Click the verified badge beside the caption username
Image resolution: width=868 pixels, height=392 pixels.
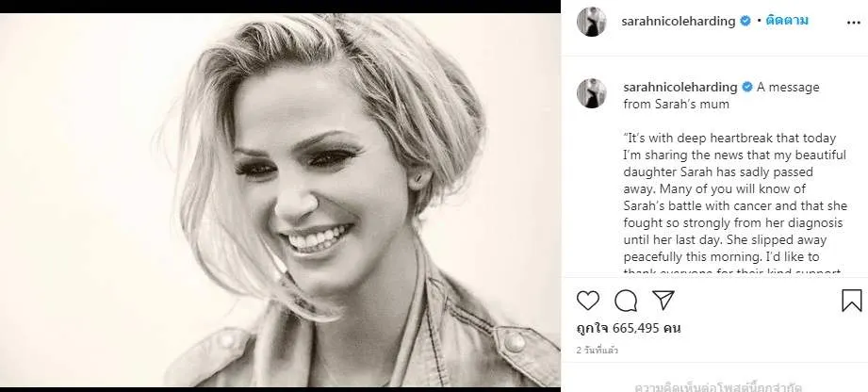tap(747, 88)
